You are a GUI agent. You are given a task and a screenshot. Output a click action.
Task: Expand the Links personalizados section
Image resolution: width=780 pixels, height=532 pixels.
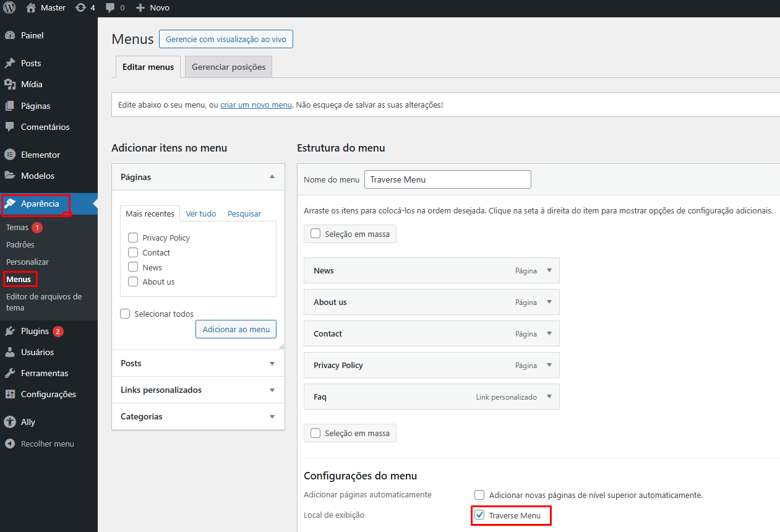(x=198, y=390)
